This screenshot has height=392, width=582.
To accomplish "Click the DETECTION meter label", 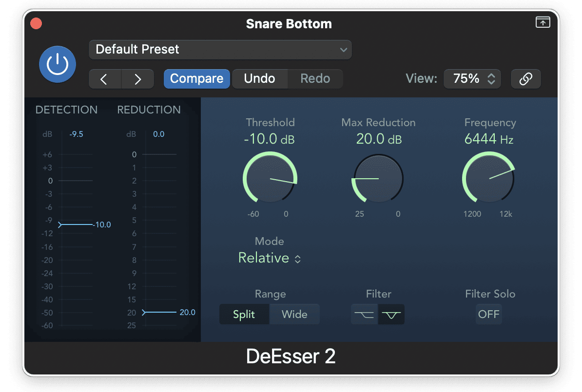I will 66,110.
